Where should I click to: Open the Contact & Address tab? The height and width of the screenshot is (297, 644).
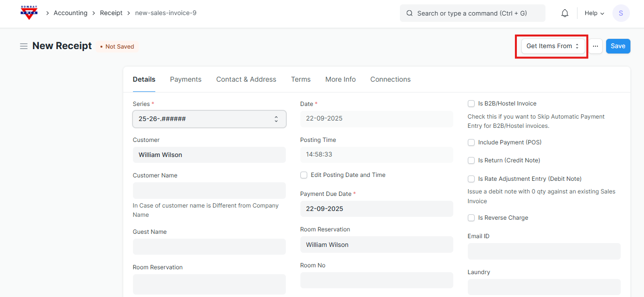coord(246,79)
